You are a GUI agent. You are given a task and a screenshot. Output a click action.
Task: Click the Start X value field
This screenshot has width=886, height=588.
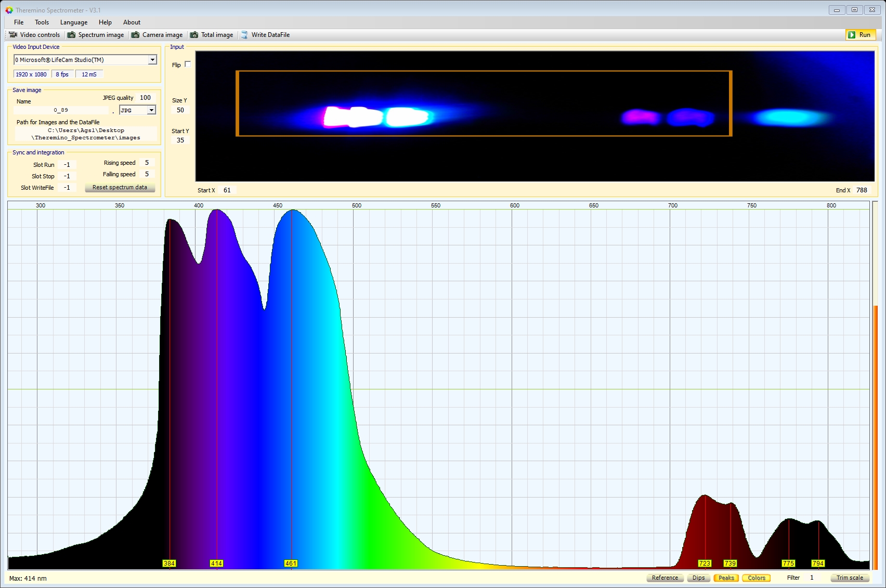point(227,190)
